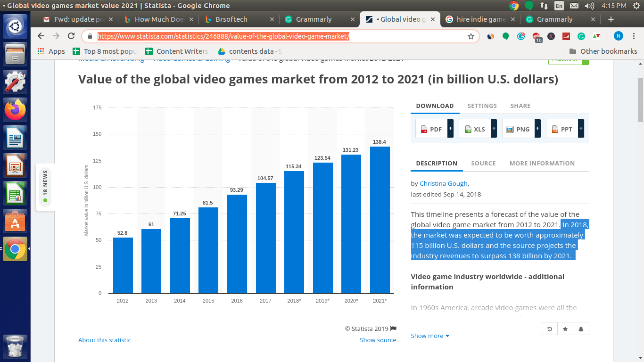Click the browser reload icon
The image size is (644, 362).
coord(71,36)
